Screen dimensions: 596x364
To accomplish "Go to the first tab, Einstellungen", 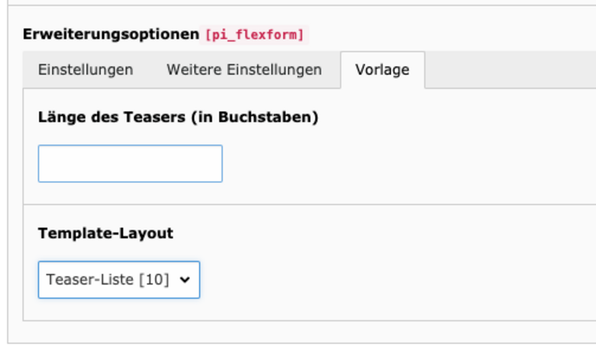I will coord(85,70).
